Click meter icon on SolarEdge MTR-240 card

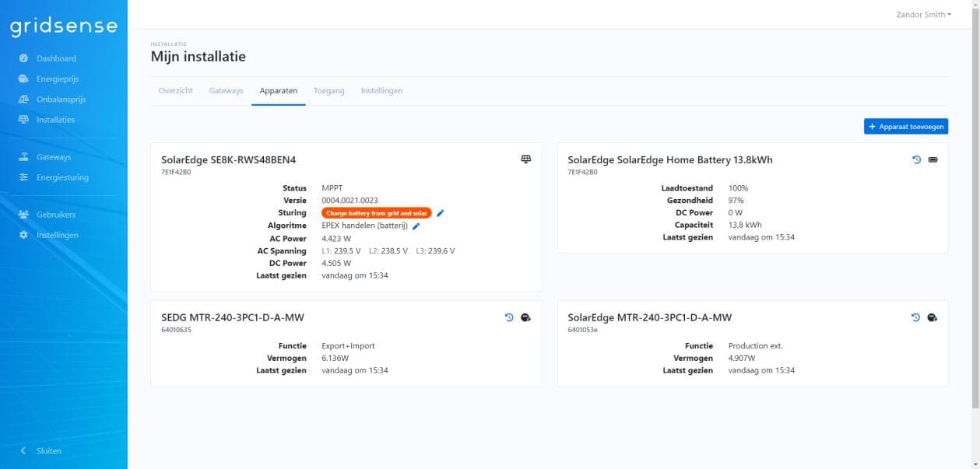point(933,317)
